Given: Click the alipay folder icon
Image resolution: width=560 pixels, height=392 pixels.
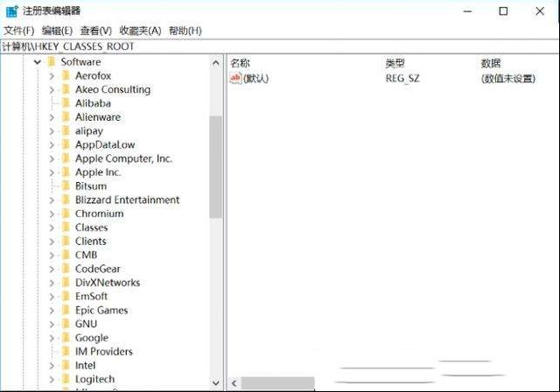Looking at the screenshot, I should [x=66, y=130].
